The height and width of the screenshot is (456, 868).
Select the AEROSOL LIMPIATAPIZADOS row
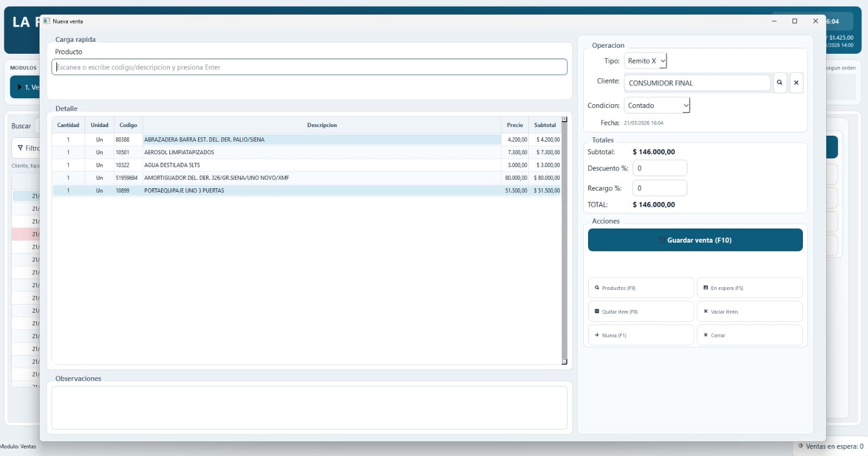click(307, 153)
